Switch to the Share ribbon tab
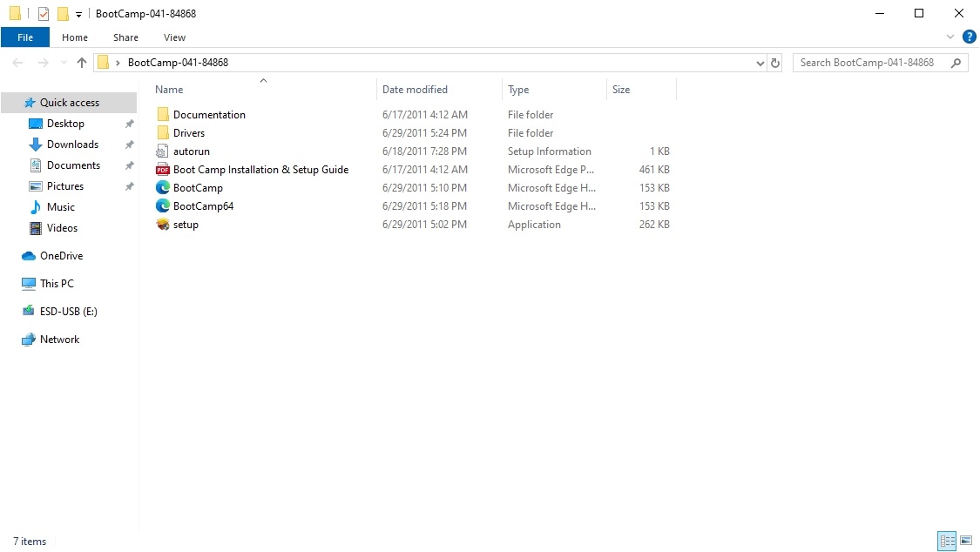The image size is (980, 552). click(125, 37)
